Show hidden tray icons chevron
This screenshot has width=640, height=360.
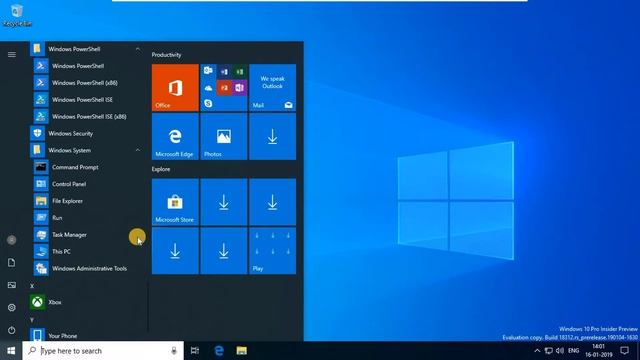coord(537,351)
